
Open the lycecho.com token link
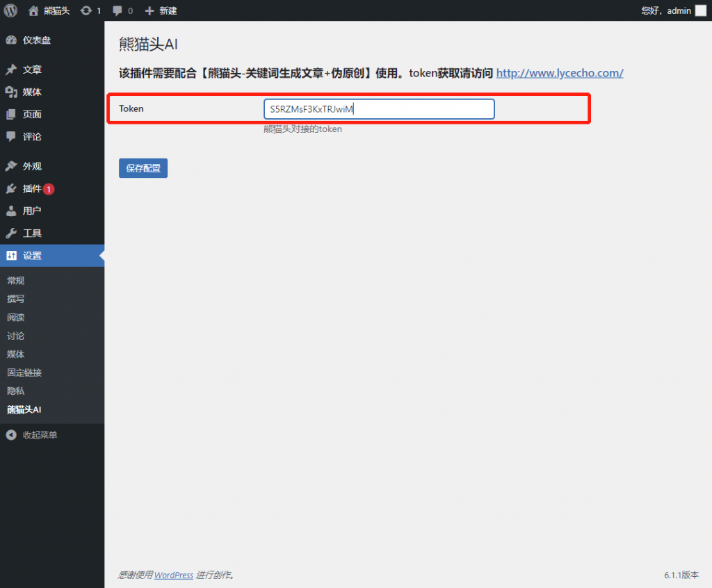click(x=560, y=73)
